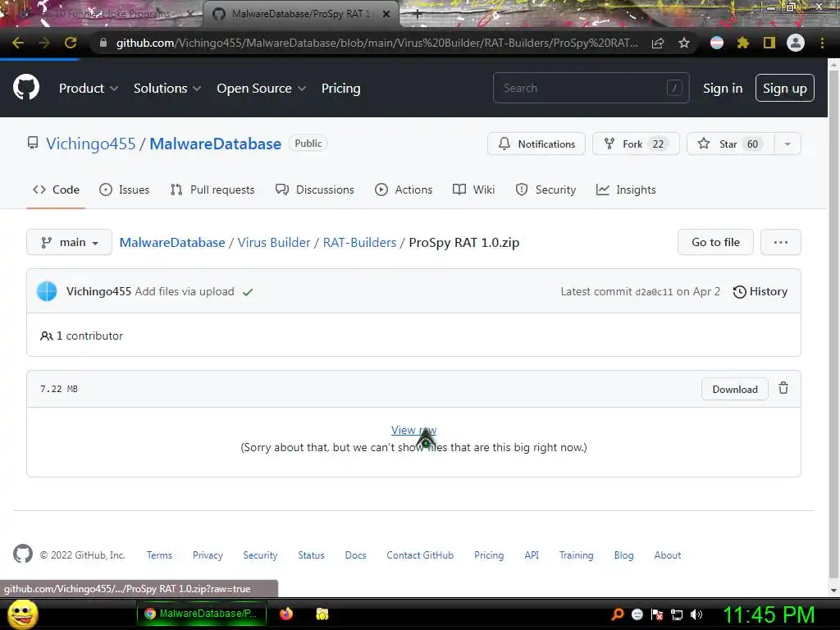This screenshot has width=840, height=630.
Task: Click the GitHub logo in header
Action: click(x=25, y=88)
